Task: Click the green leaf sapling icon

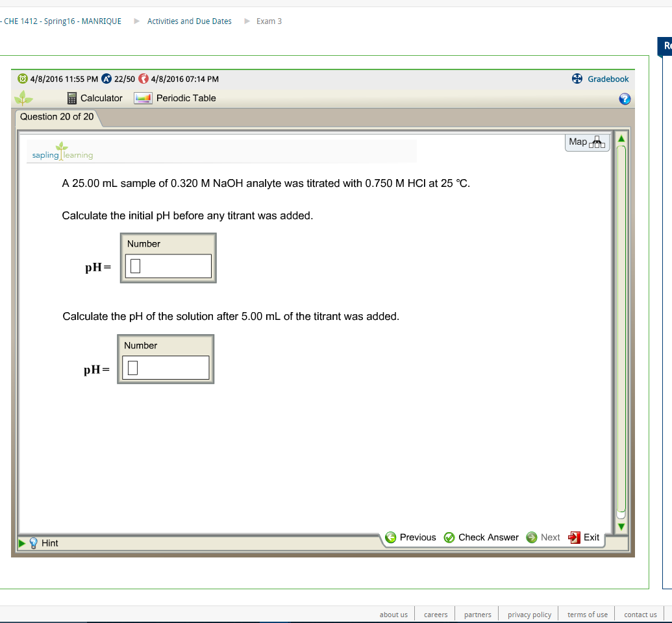Action: click(x=23, y=98)
